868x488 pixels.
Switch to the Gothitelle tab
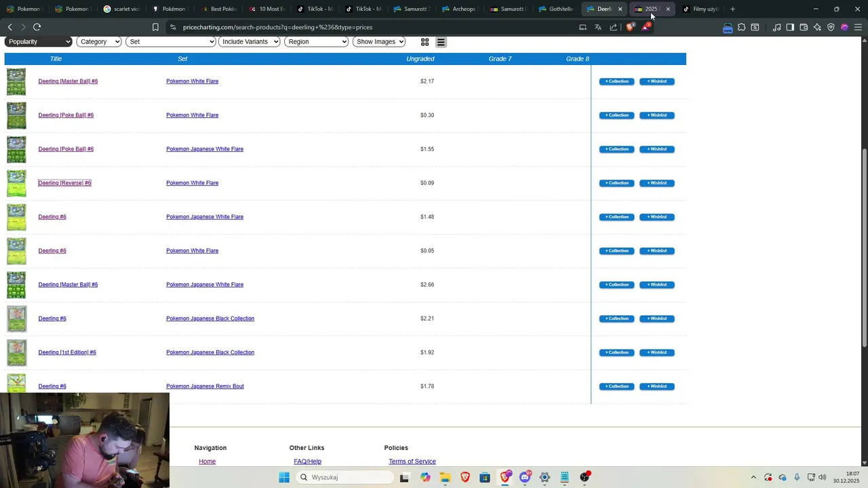pos(557,9)
